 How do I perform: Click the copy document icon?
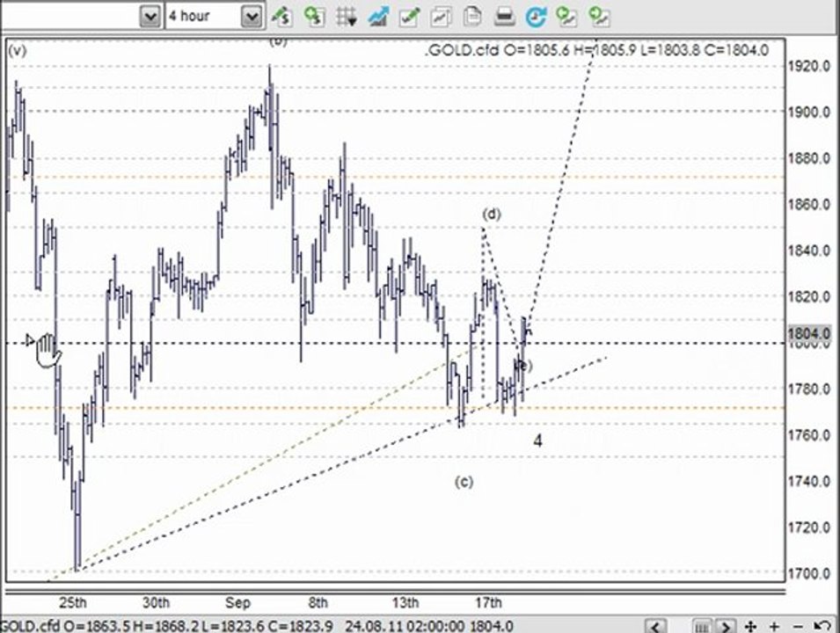[472, 16]
